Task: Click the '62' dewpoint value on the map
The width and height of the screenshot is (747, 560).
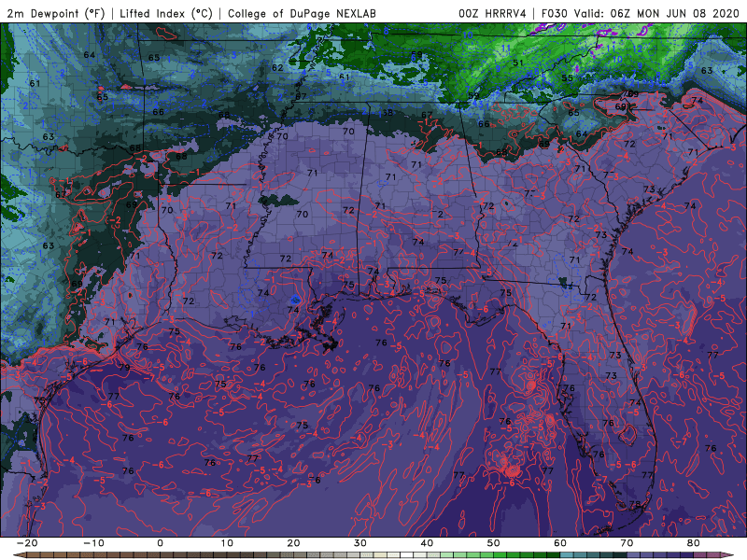Action: 277,67
